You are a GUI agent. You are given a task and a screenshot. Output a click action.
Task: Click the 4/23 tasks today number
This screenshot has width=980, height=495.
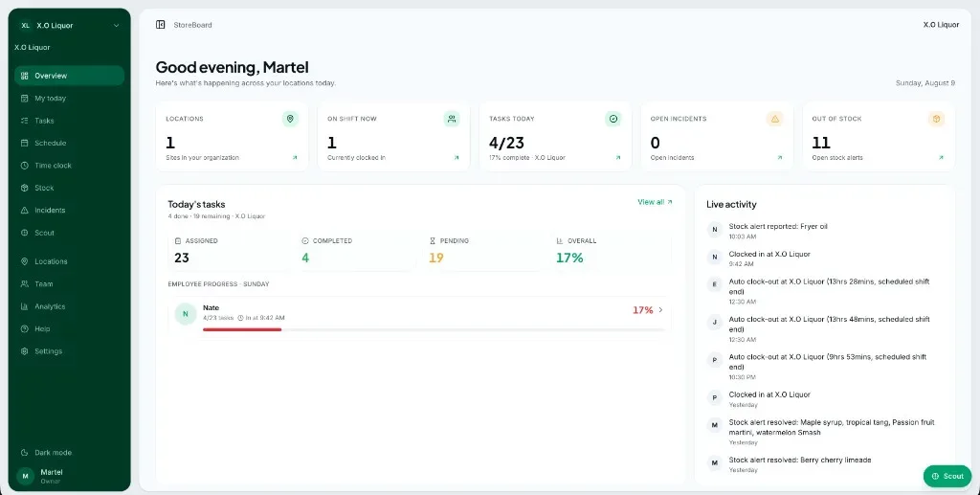point(506,143)
